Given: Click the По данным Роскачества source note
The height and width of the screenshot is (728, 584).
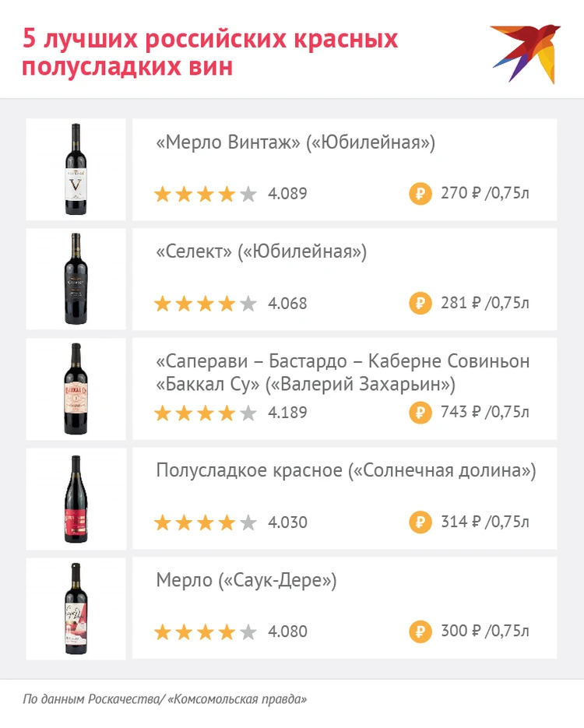Looking at the screenshot, I should (164, 699).
